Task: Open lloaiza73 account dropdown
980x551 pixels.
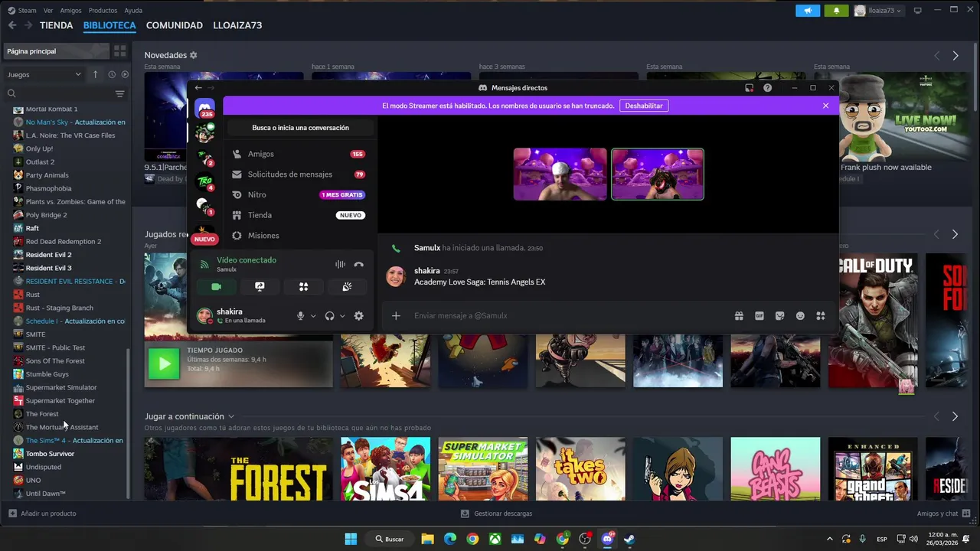Action: (878, 11)
